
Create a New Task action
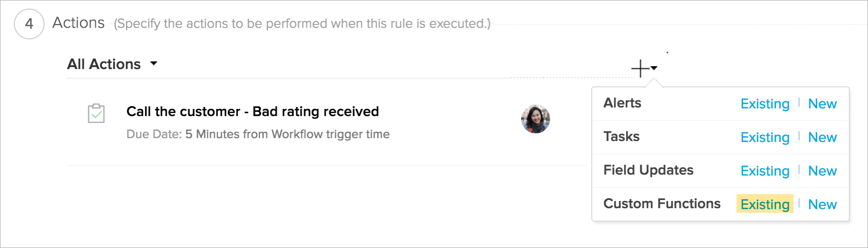822,137
